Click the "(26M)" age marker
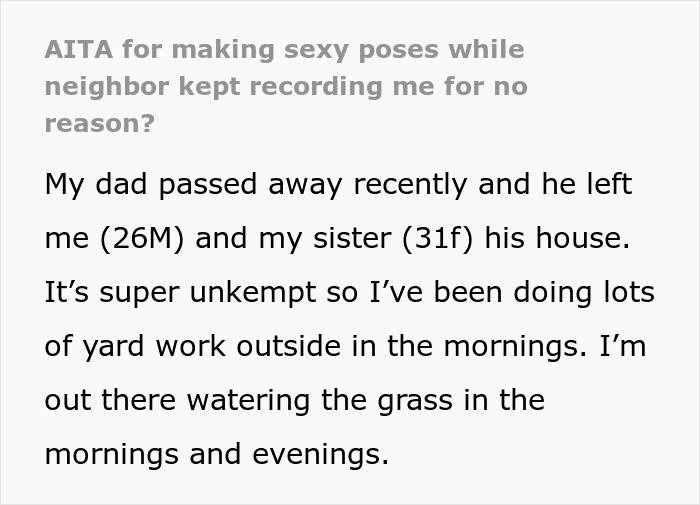The image size is (700, 505). click(x=142, y=238)
